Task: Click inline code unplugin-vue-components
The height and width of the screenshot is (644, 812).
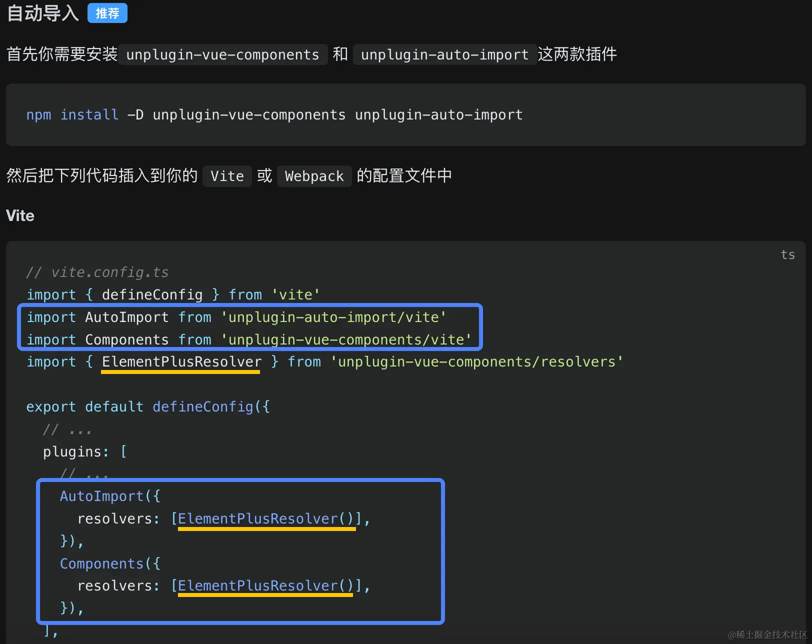Action: (222, 54)
